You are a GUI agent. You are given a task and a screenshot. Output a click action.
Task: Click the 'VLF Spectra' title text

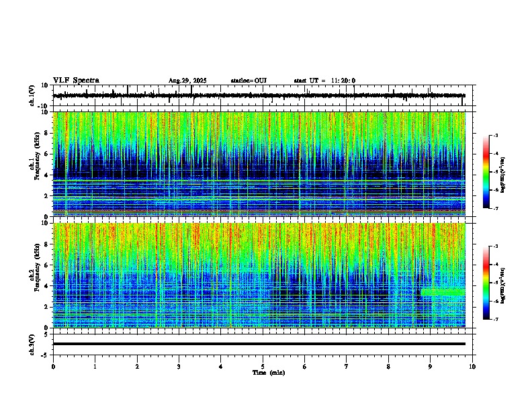[x=76, y=81]
